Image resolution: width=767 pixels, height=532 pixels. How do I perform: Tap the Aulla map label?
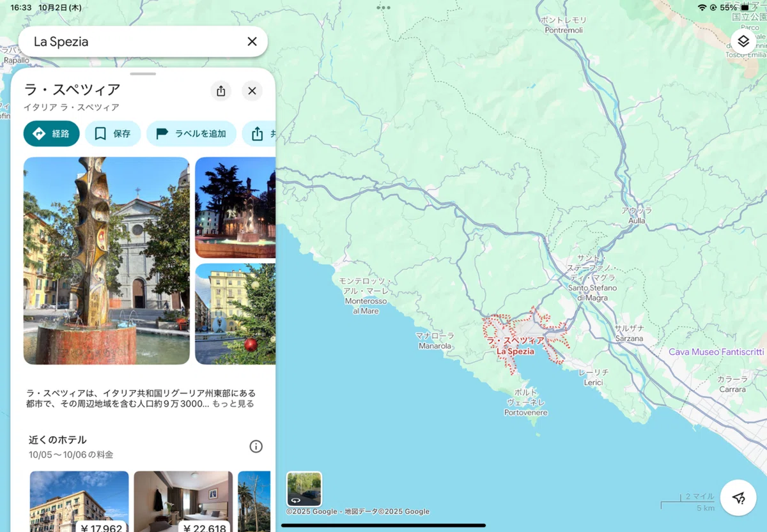[637, 215]
